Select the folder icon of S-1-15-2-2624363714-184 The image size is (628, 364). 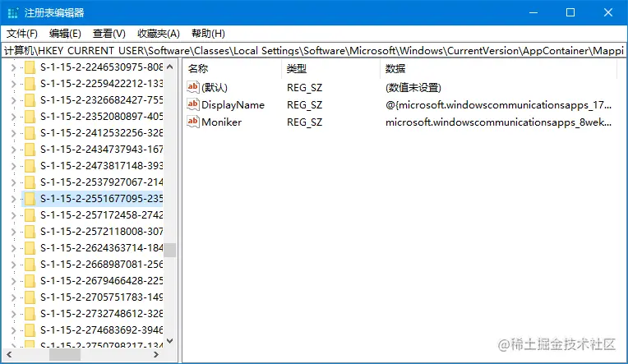30,248
